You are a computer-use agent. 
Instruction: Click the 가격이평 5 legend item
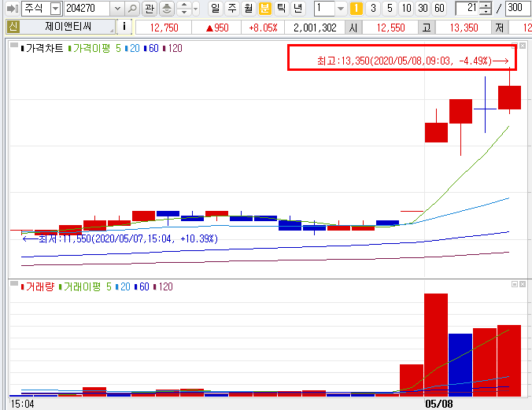(x=94, y=49)
